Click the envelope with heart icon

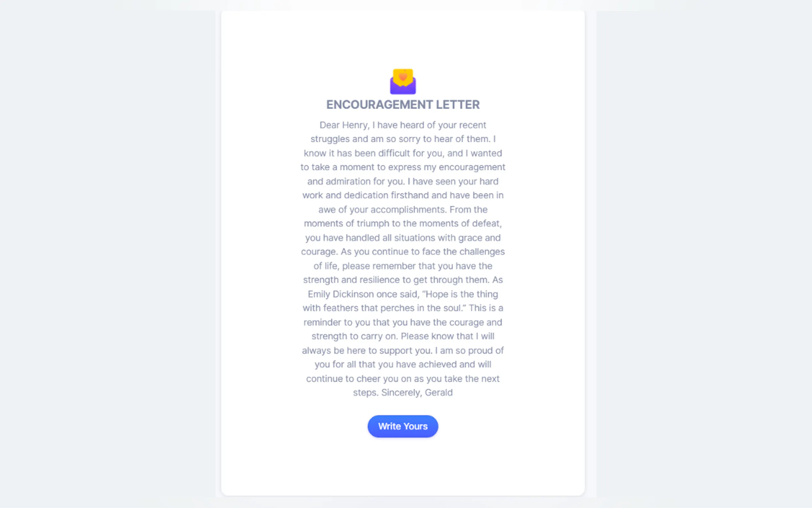(403, 81)
